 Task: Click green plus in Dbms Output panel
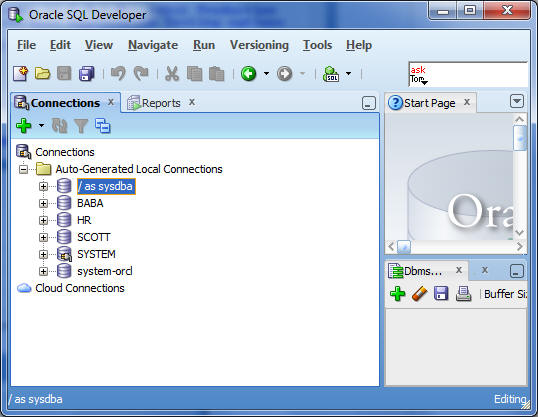click(x=398, y=294)
